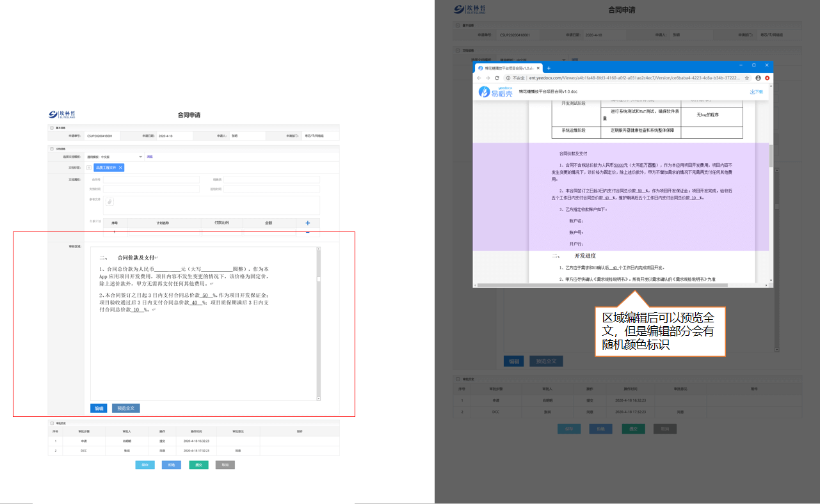Select the contract document browser tab
820x504 pixels.
pos(509,68)
